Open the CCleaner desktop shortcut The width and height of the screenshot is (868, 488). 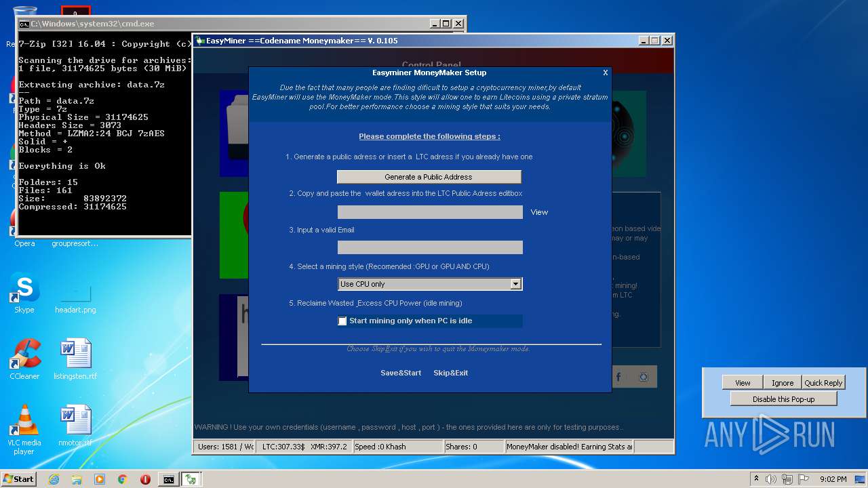pyautogui.click(x=24, y=359)
